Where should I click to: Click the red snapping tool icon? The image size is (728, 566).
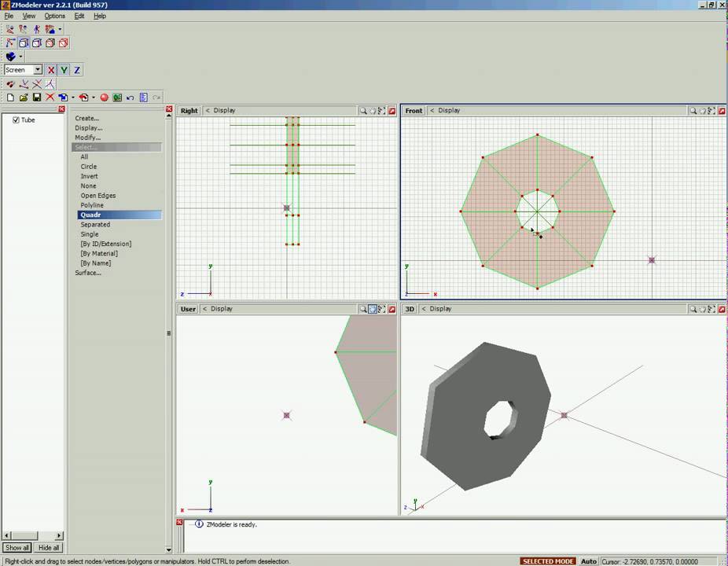(10, 84)
